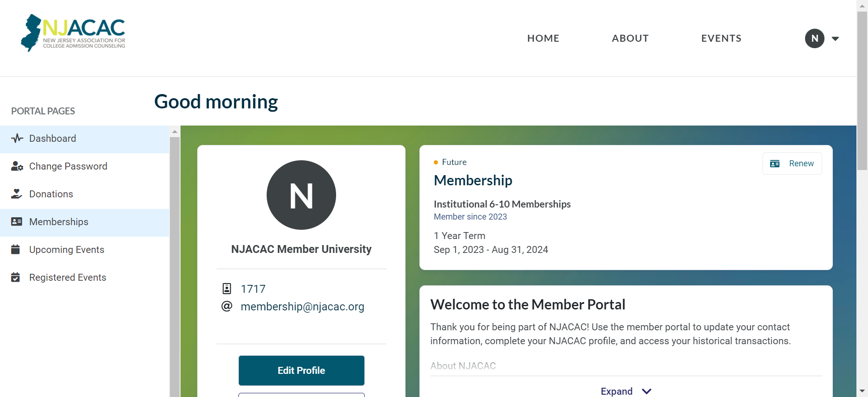The image size is (868, 397).
Task: Click the PORTAL PAGES heading
Action: tap(43, 111)
